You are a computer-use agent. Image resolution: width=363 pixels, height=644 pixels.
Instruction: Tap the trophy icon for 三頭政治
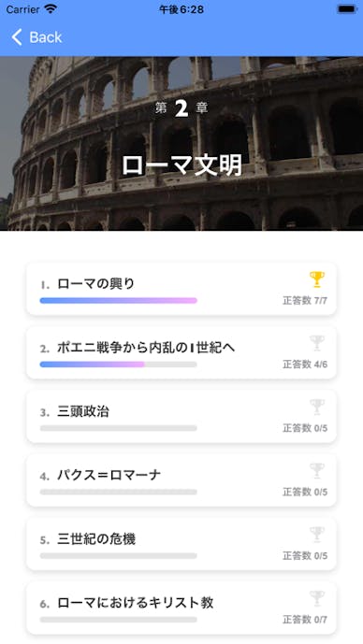point(317,407)
